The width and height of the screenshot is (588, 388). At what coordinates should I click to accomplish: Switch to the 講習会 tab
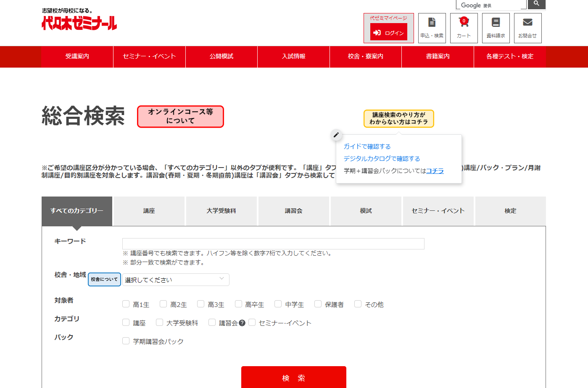point(293,211)
